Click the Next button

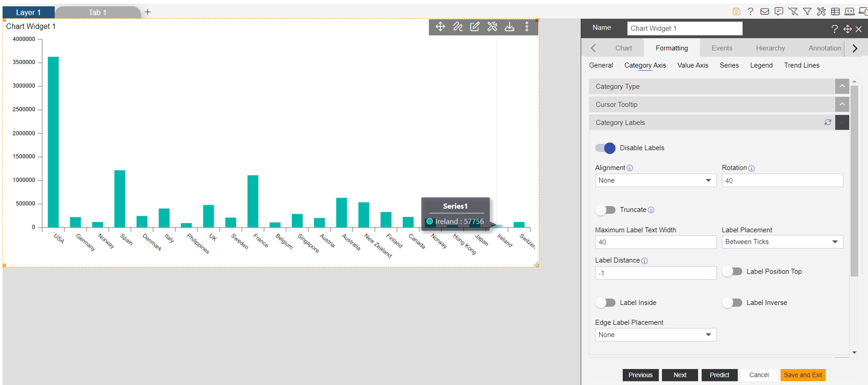click(680, 375)
